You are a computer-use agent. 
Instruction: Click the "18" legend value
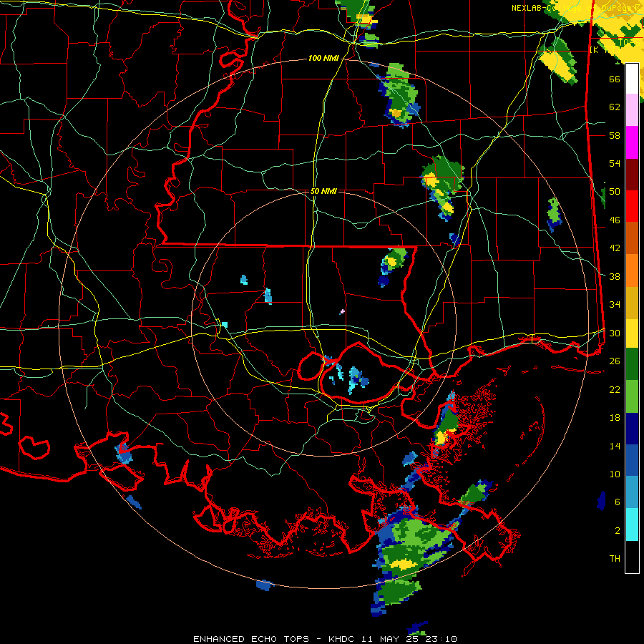[x=615, y=418]
